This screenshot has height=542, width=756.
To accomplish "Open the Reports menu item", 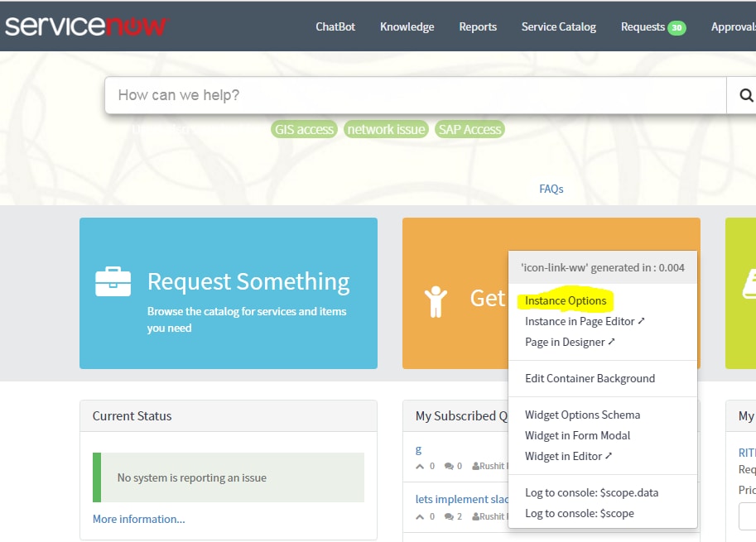I will [478, 27].
